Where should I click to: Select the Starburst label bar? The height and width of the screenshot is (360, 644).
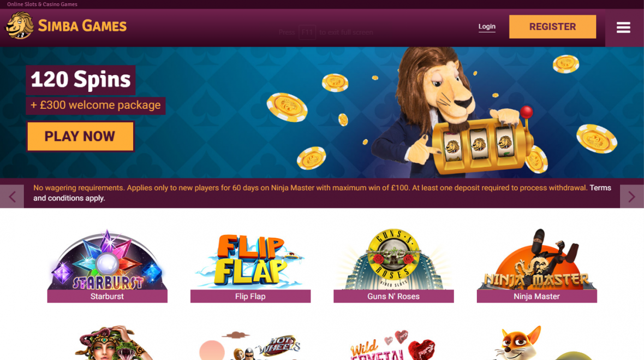[x=107, y=296]
